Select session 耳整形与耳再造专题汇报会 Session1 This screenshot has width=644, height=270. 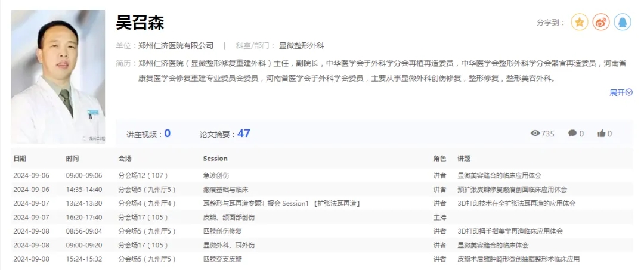tap(281, 203)
